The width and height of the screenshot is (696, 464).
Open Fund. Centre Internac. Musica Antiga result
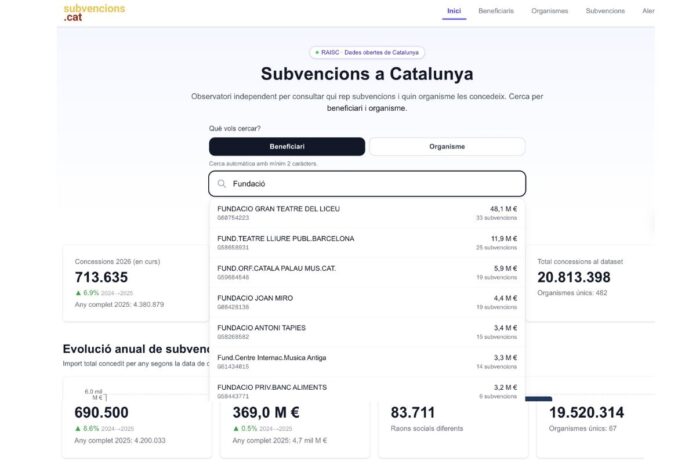tap(367, 362)
